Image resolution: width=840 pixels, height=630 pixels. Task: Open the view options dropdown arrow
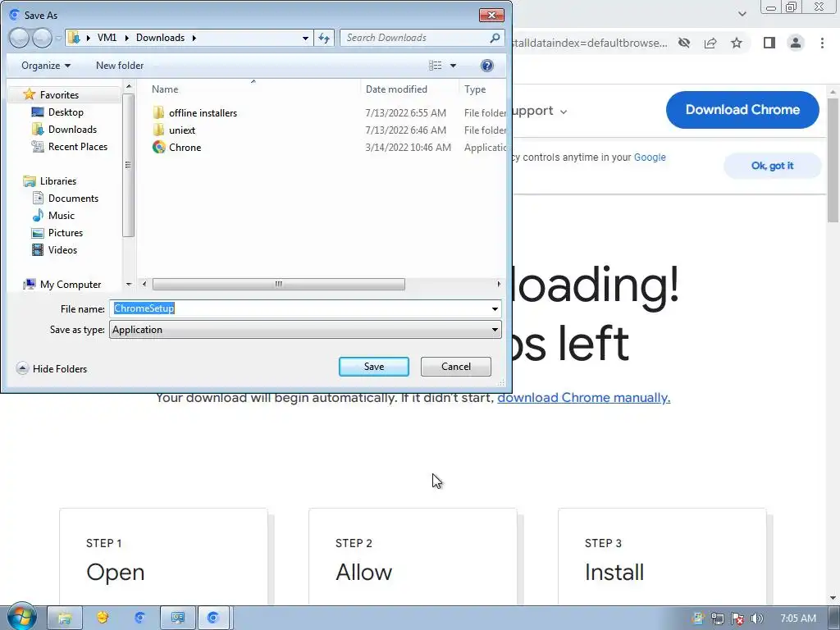pos(453,66)
